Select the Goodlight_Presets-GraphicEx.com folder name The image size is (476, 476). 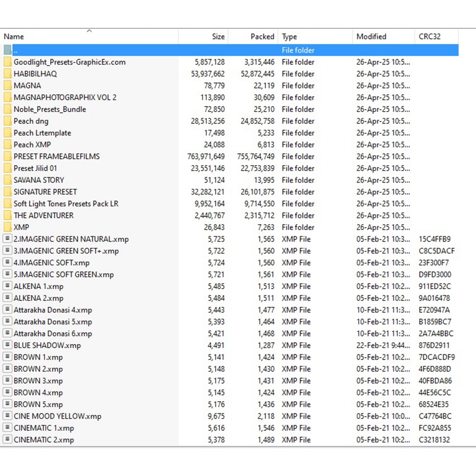(x=69, y=62)
